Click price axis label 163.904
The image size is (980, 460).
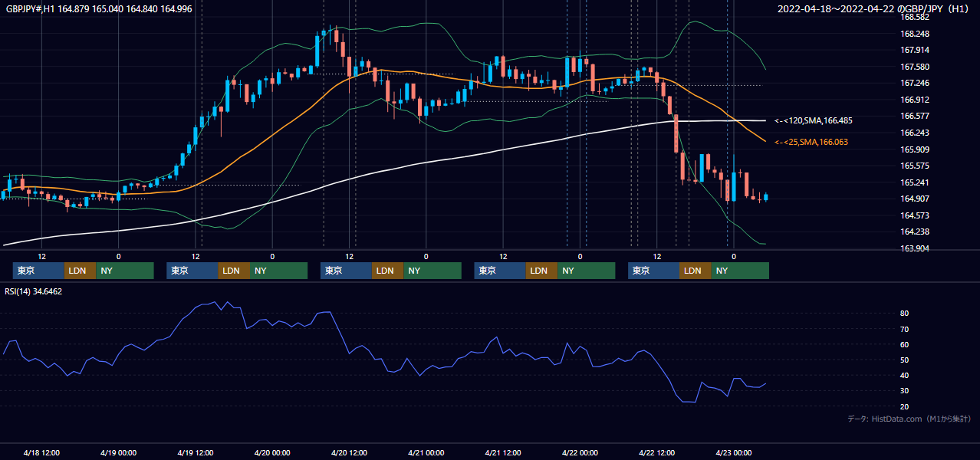[x=915, y=248]
